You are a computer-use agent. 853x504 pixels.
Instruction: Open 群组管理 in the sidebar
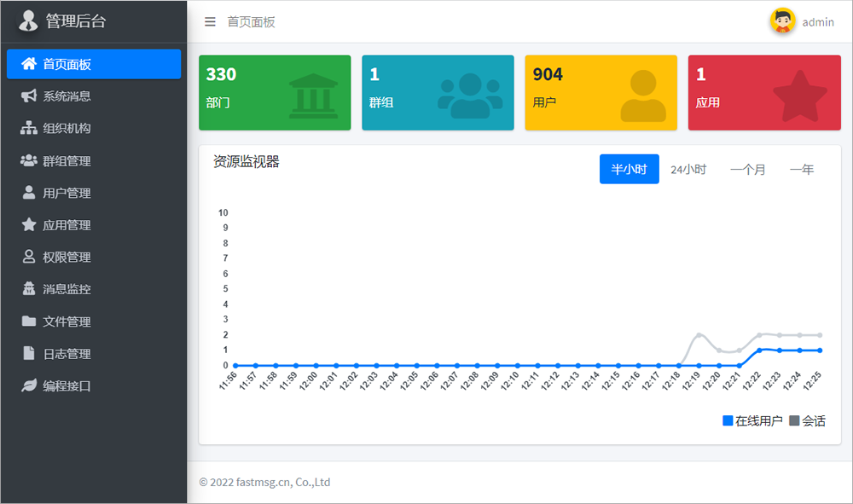coord(94,160)
